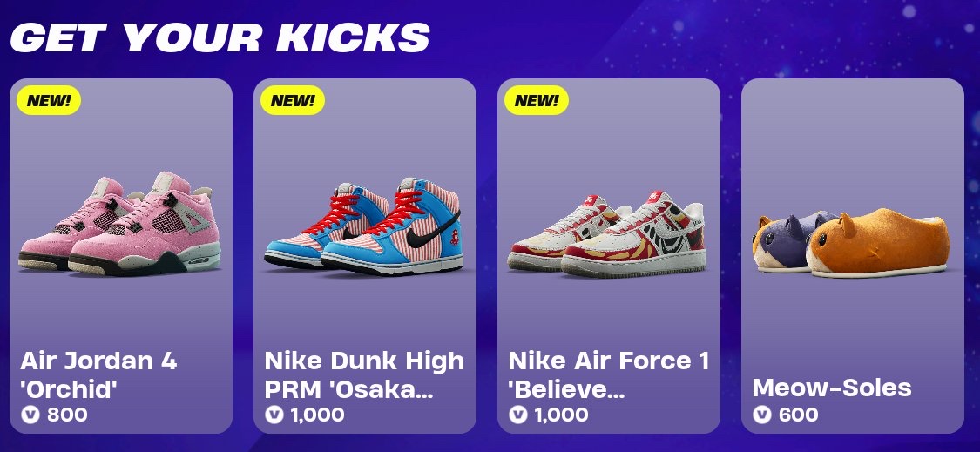Select the blue striped Nike Dunk High sneakers

tap(363, 226)
